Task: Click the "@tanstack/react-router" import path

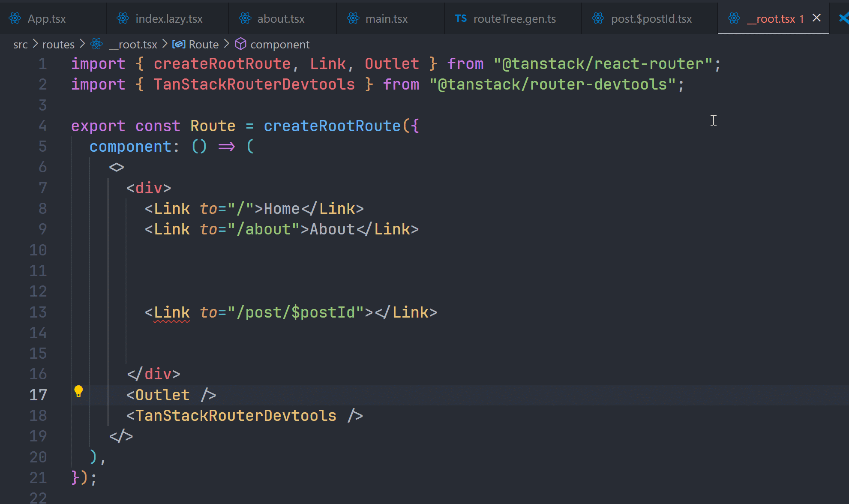Action: 603,64
